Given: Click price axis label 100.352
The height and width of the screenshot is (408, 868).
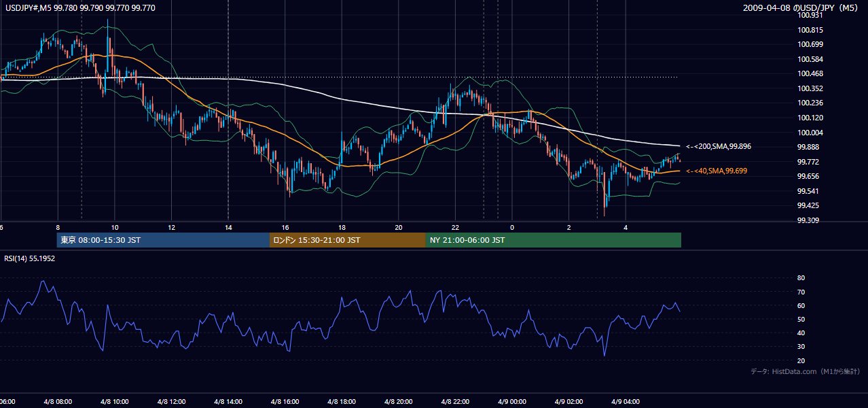Looking at the screenshot, I should 810,88.
